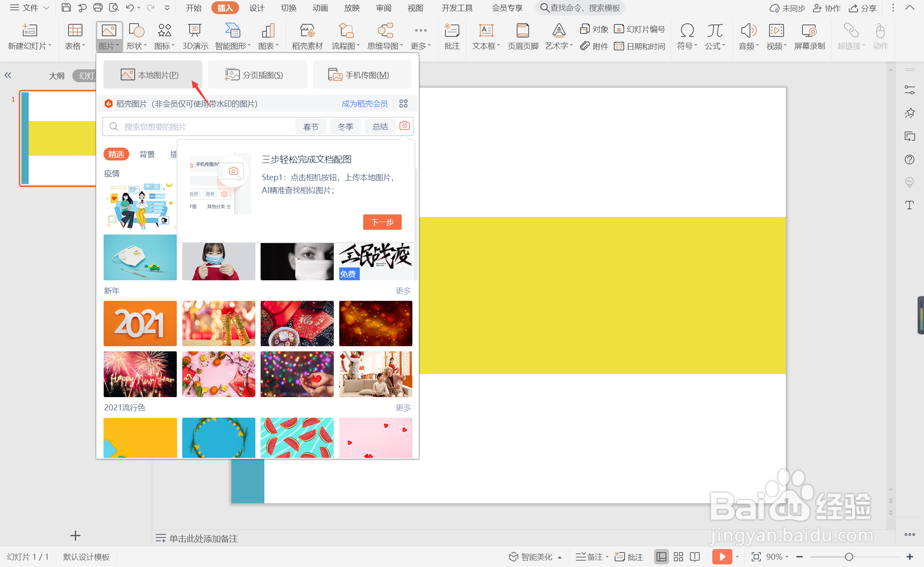
Task: Open the 文件 menu dropdown
Action: point(30,8)
